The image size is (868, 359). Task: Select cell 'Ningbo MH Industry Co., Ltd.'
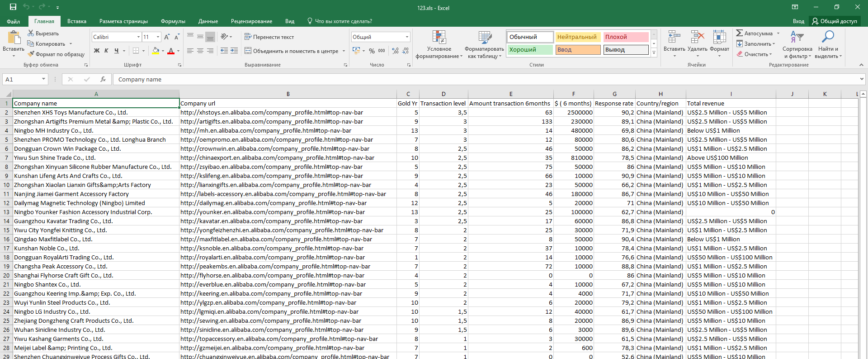(x=96, y=130)
